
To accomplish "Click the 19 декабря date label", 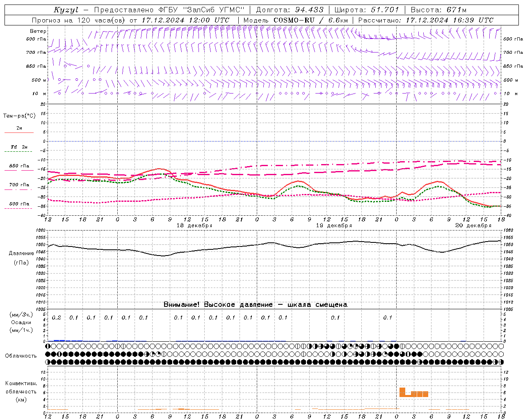I will pyautogui.click(x=333, y=226).
